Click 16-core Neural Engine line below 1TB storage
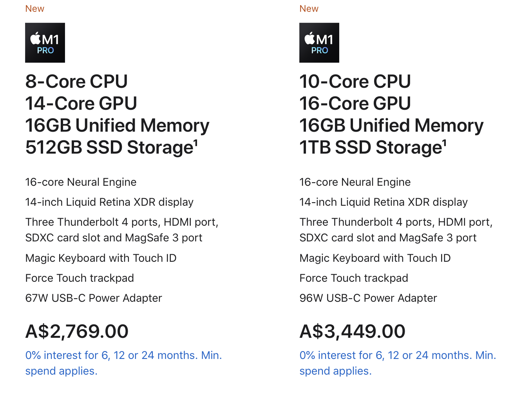This screenshot has width=532, height=395. click(x=355, y=182)
